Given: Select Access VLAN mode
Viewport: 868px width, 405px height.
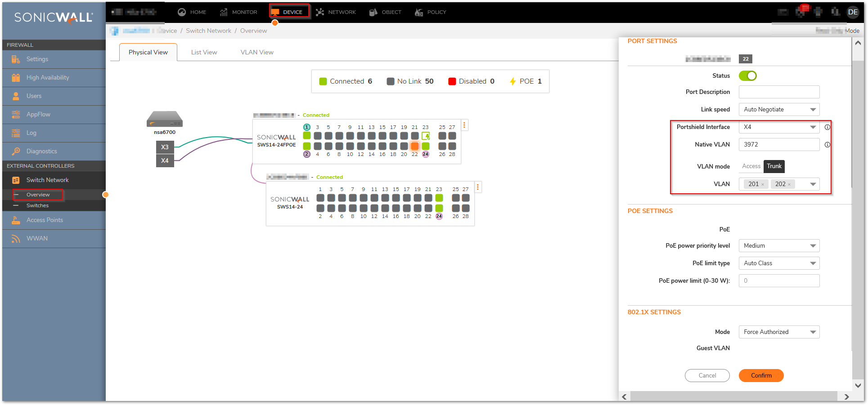Looking at the screenshot, I should tap(751, 166).
